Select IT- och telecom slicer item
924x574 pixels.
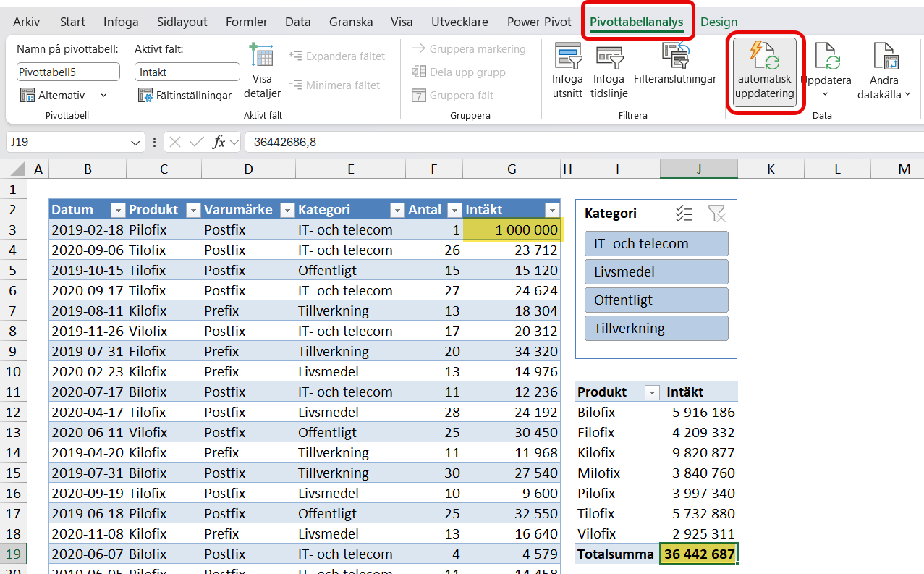656,244
